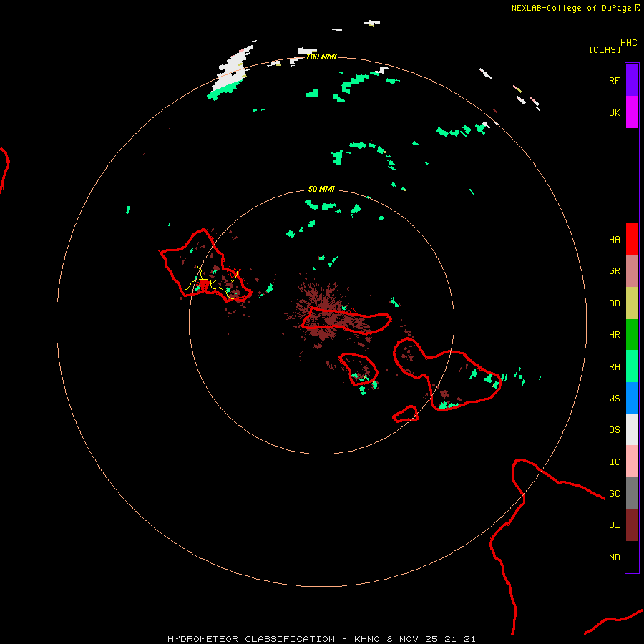Click the BI legend label
Viewport: 644px width, 644px height.
click(x=614, y=525)
